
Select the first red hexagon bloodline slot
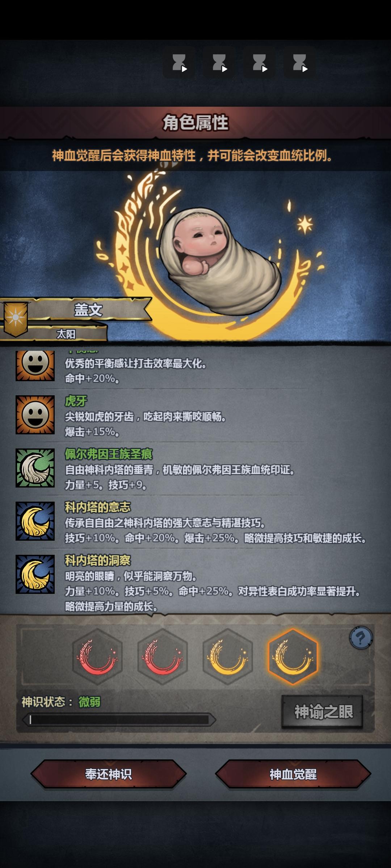point(97,656)
